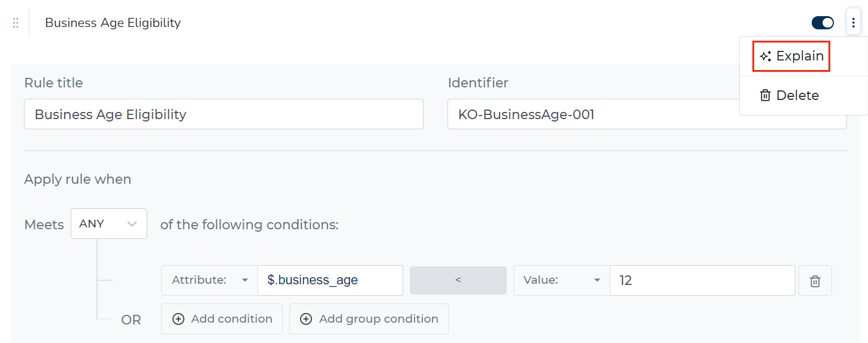The image size is (868, 343).
Task: Open the ANY conditions match dropdown
Action: [109, 224]
